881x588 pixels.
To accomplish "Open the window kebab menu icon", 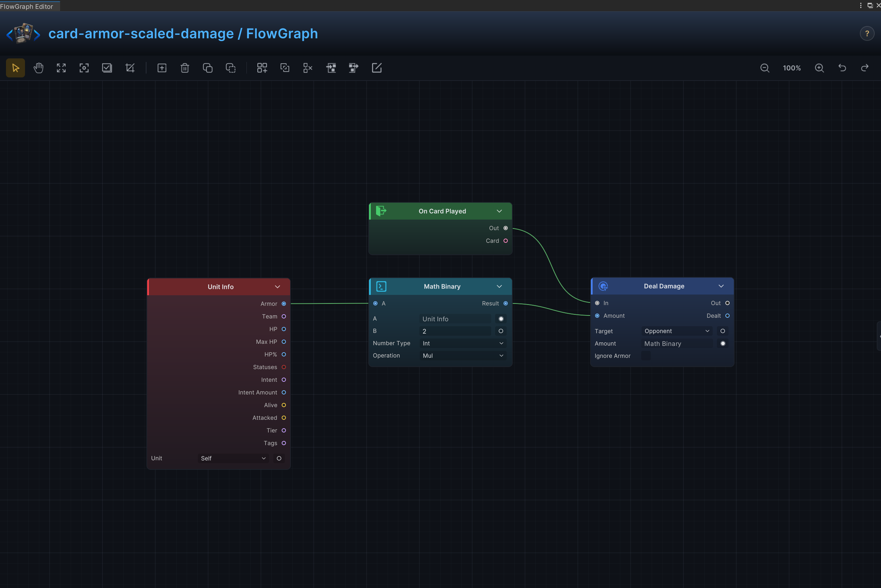I will 861,5.
